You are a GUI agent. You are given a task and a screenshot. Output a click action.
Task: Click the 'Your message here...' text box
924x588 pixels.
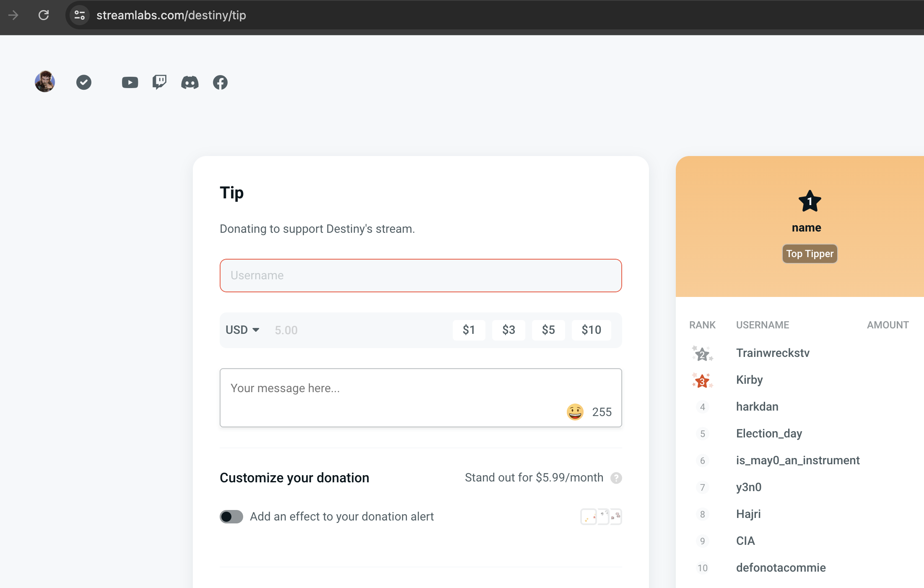tap(421, 398)
